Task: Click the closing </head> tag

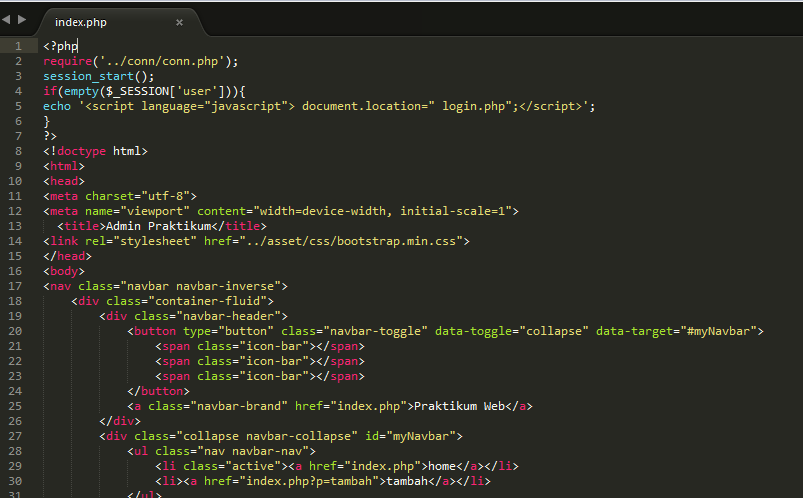Action: pyautogui.click(x=68, y=256)
